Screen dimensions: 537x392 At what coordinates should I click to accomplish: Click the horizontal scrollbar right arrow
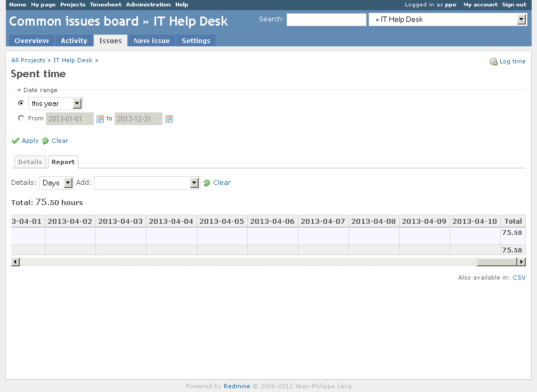pos(521,262)
